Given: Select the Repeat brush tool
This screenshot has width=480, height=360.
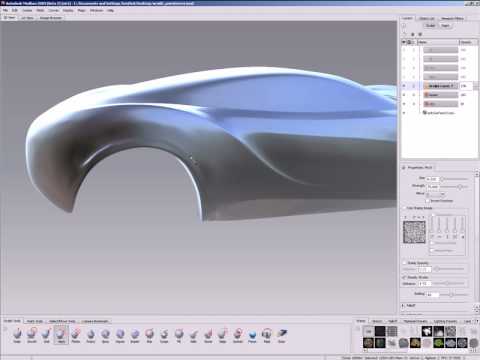Looking at the screenshot, I should coord(120,334).
